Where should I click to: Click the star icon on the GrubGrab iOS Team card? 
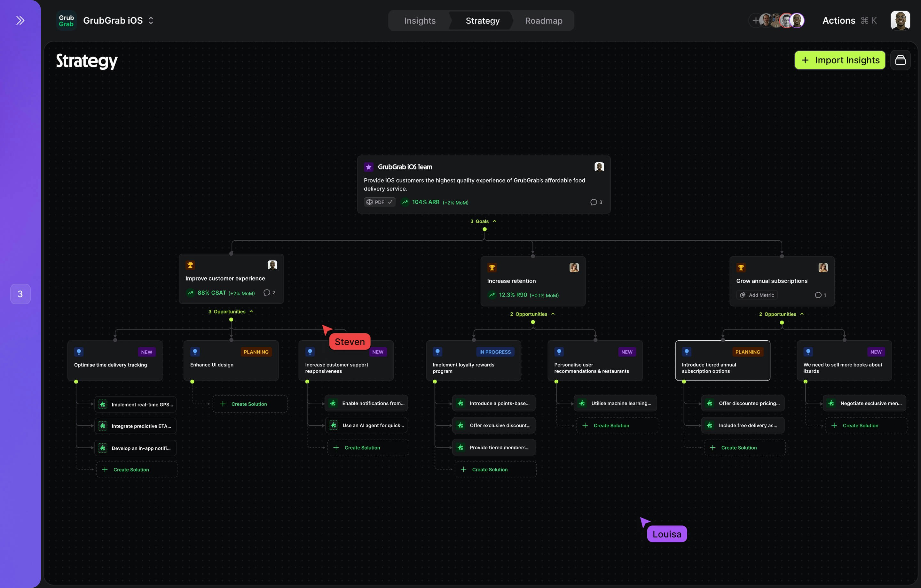368,167
